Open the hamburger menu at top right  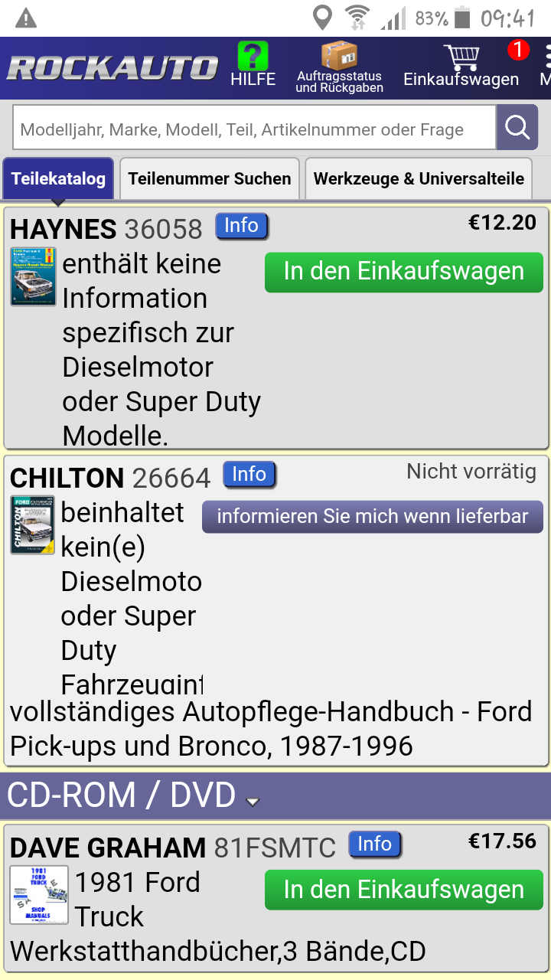click(546, 66)
